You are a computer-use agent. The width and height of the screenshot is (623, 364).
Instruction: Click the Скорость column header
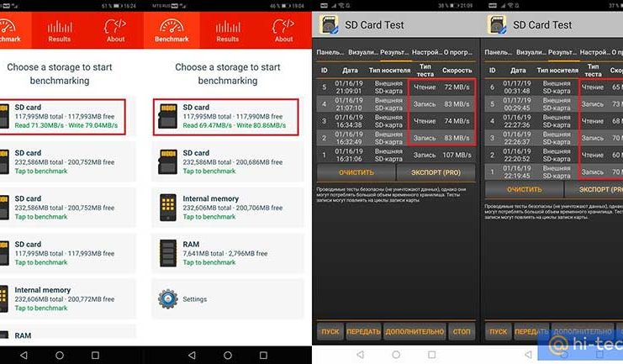click(x=457, y=71)
